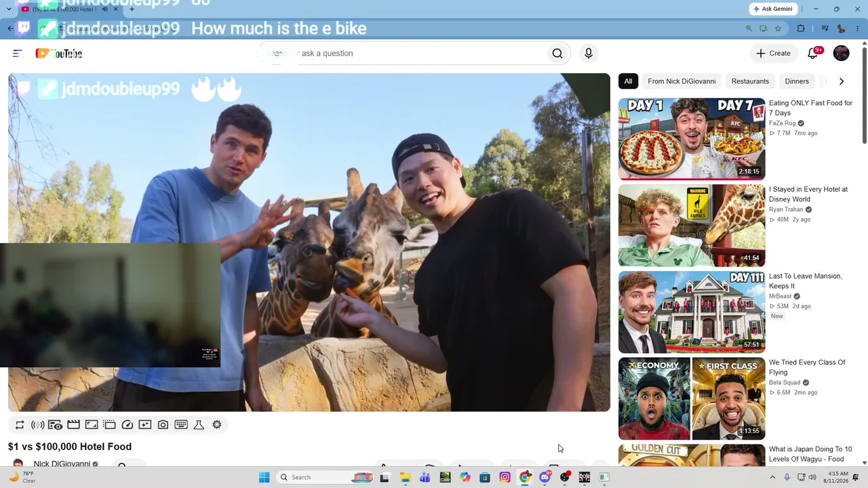Click title 'Last To Leave Mansion, Keeps It'
This screenshot has height=488, width=868.
click(806, 281)
